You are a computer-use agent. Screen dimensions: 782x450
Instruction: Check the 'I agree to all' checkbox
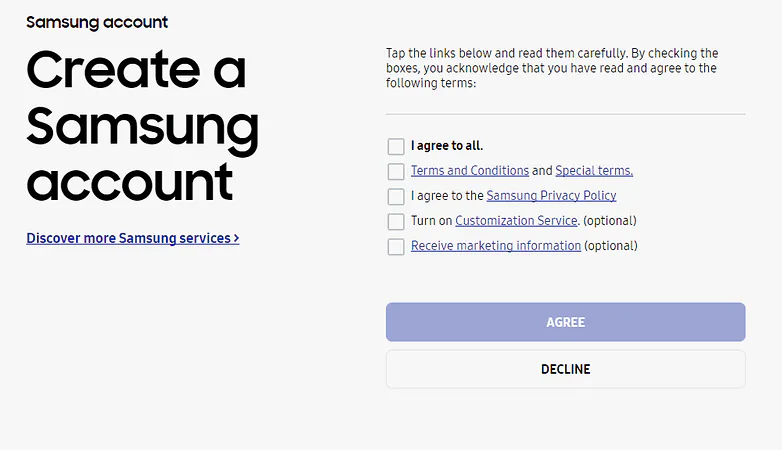396,147
